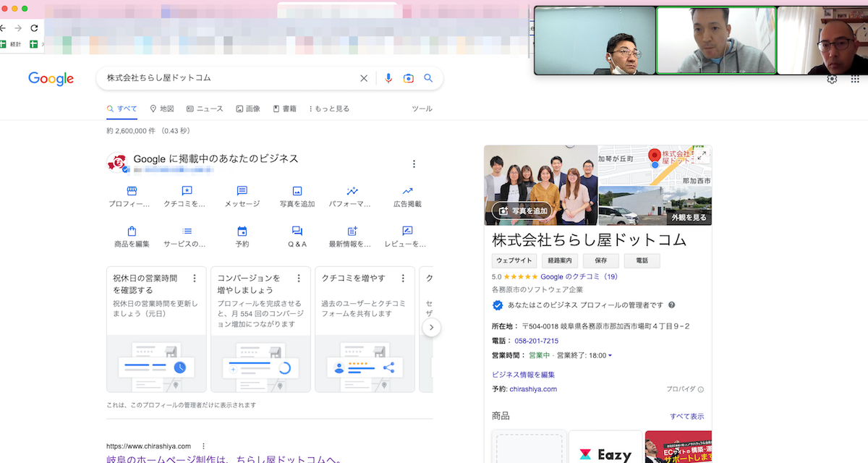Viewport: 868px width, 463px height.
Task: Open the コンバージョンを増やしましょう card
Action: point(260,329)
